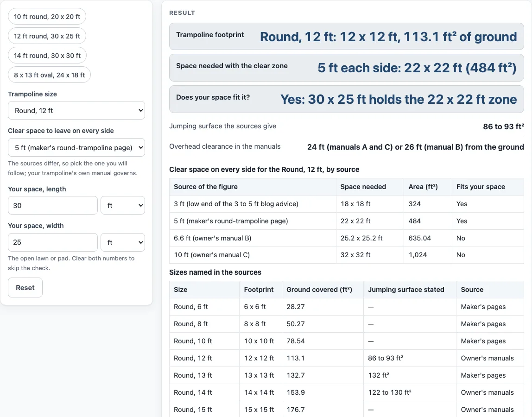Viewport: 532px width, 417px height.
Task: Click the '635.04' area cell
Action: (428, 238)
